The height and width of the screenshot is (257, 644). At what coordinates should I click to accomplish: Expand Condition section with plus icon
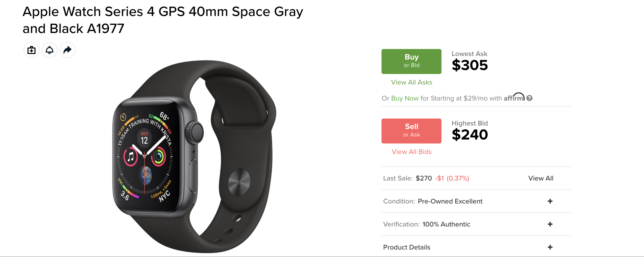pos(550,201)
